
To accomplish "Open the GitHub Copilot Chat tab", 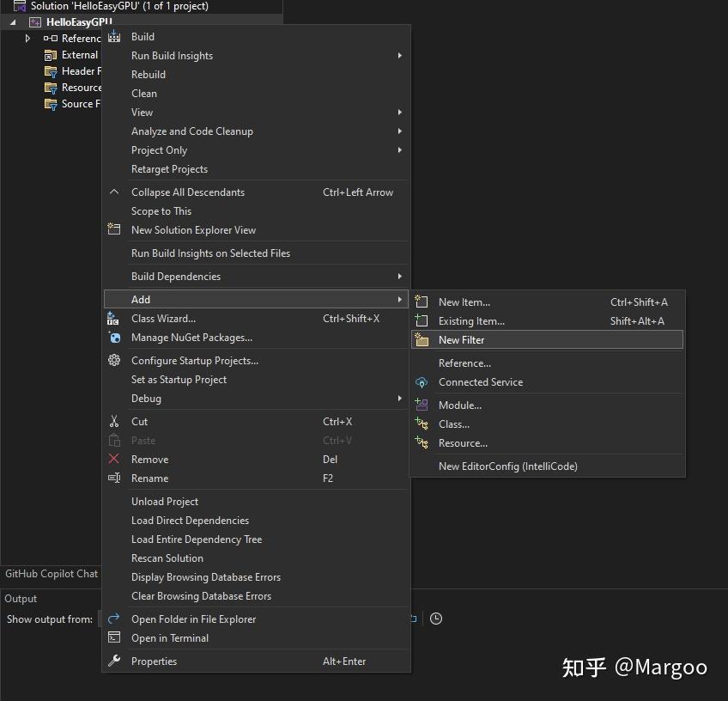I will (x=52, y=574).
